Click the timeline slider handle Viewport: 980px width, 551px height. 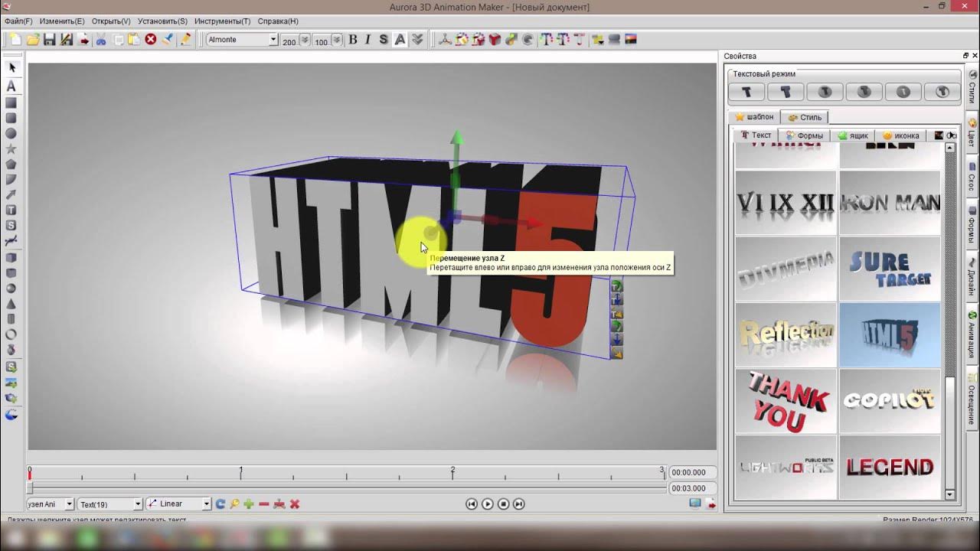coord(31,487)
